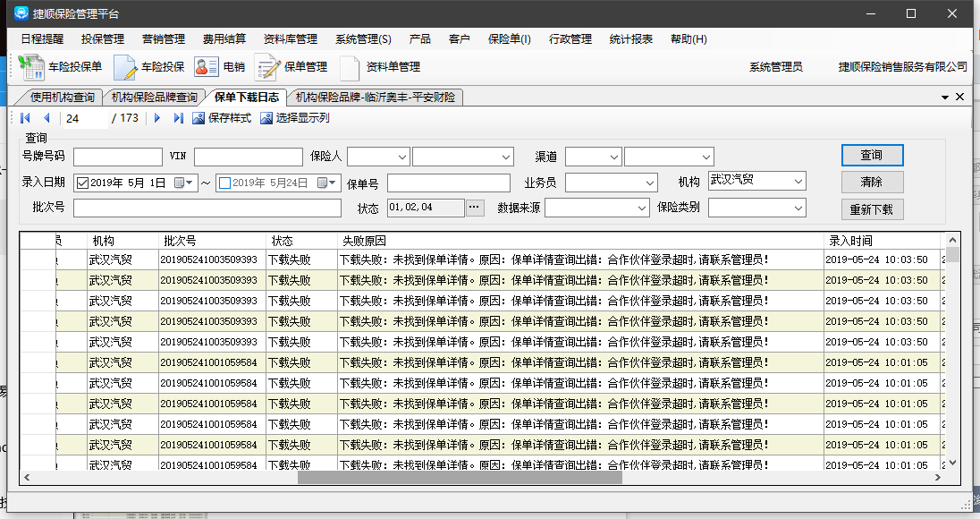Viewport: 980px width, 519px height.
Task: Click the 车险投保 toolbar icon
Action: [x=149, y=67]
